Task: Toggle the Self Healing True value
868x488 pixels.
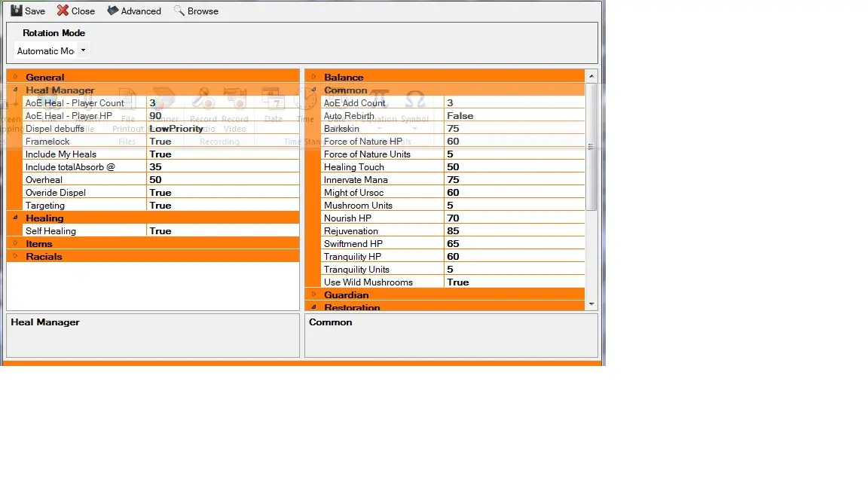Action: pyautogui.click(x=222, y=231)
